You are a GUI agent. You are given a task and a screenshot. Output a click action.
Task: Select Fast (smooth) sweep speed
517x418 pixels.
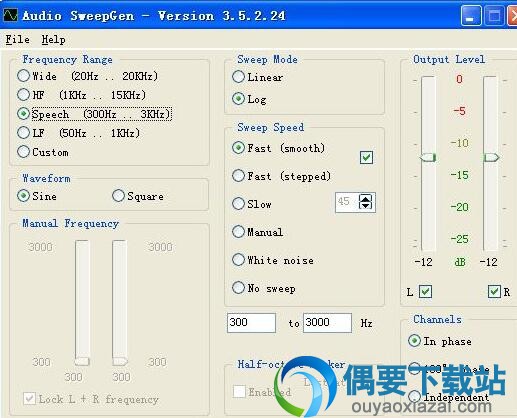pyautogui.click(x=278, y=148)
